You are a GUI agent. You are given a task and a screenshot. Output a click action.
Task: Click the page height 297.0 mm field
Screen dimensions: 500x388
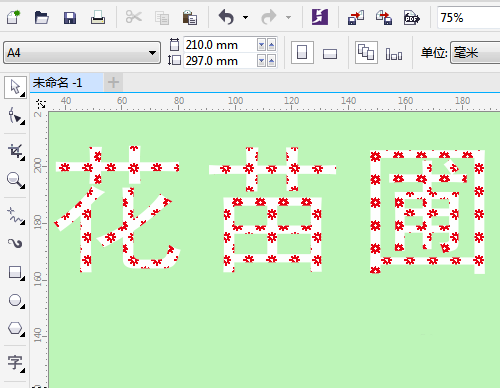pyautogui.click(x=220, y=61)
